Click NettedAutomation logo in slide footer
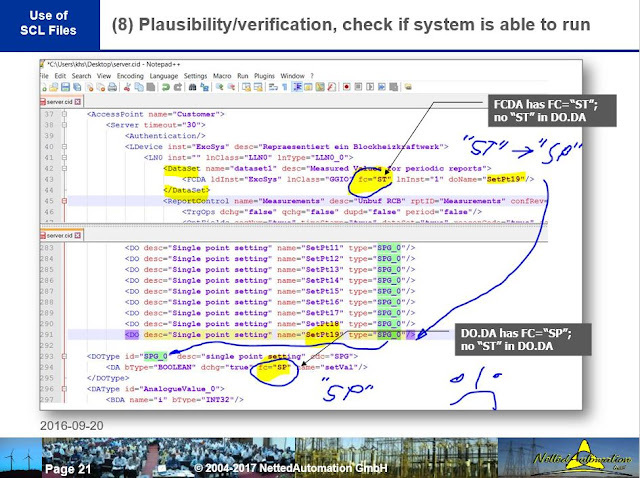Viewport: 640px width, 478px height. click(582, 457)
